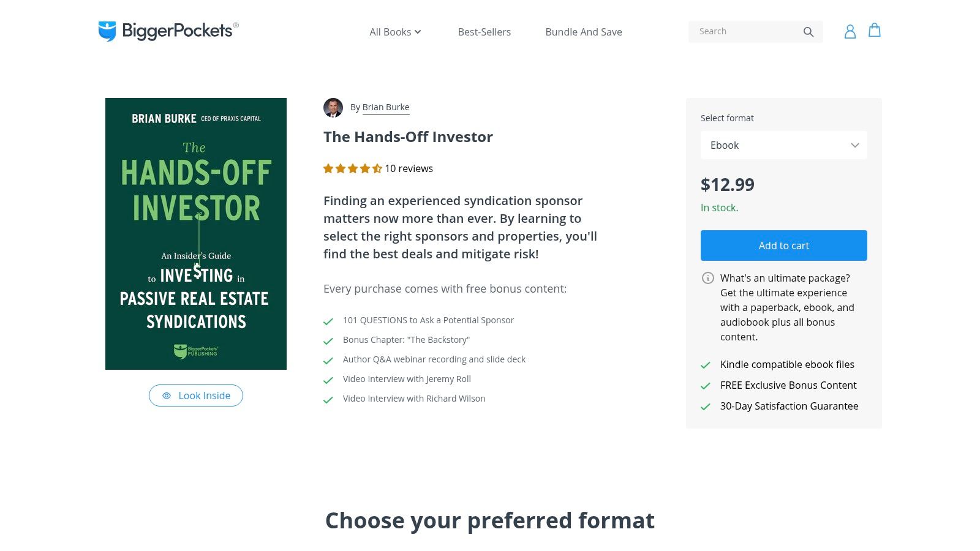Open the Ebook format selector
Viewport: 980px width, 551px height.
click(783, 145)
